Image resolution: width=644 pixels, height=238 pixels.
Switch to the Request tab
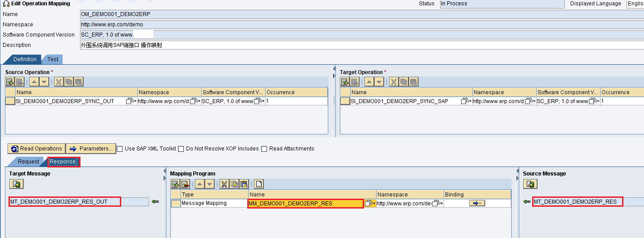[29, 162]
